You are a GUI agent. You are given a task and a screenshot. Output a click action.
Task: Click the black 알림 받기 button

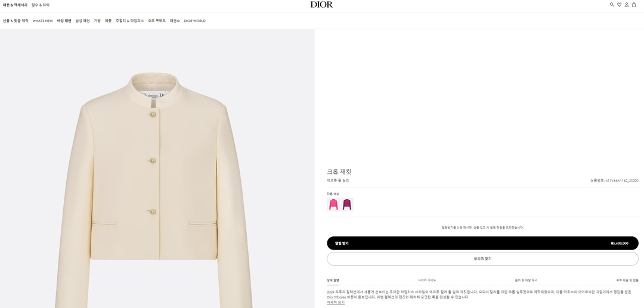pos(482,243)
